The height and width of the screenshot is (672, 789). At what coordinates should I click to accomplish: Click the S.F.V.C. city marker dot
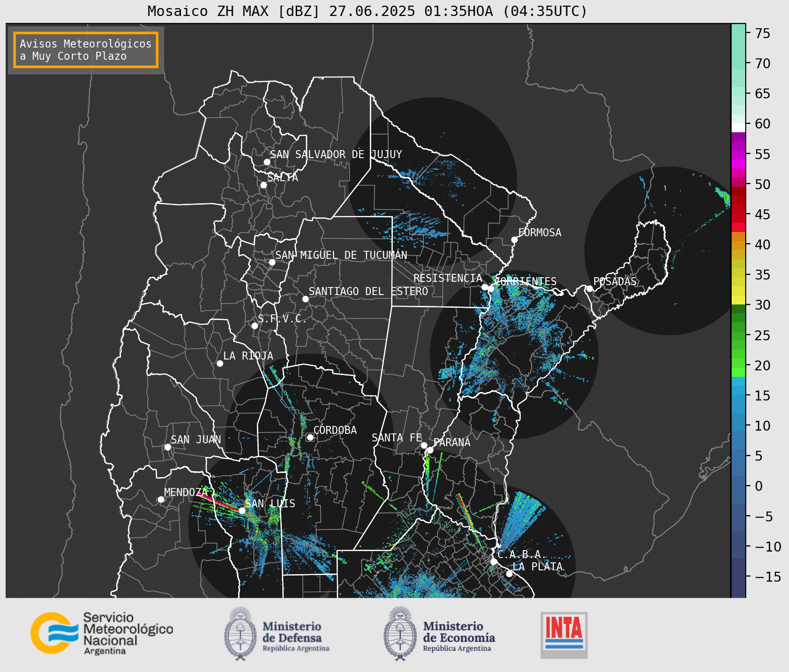pos(255,326)
